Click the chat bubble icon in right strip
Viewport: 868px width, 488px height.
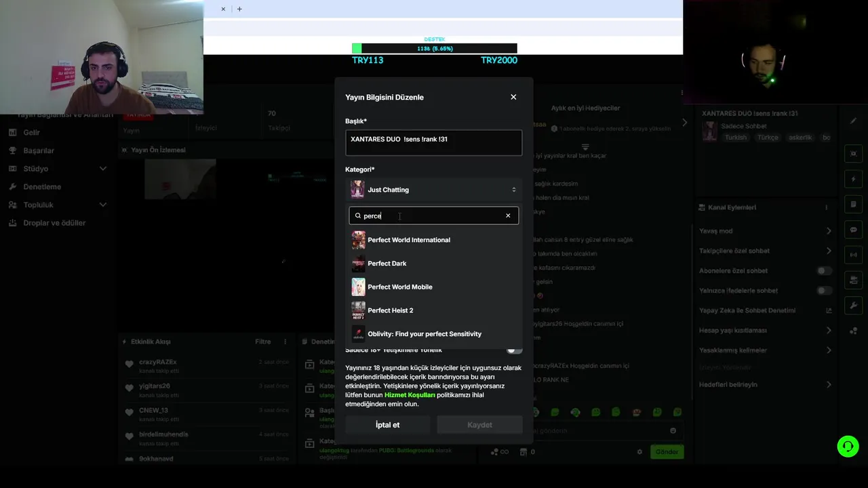click(853, 230)
